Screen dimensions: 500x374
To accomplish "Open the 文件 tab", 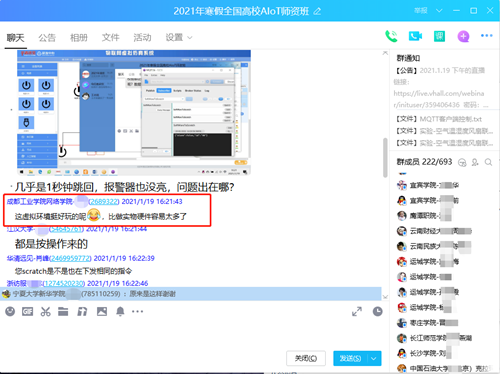I will [x=110, y=38].
